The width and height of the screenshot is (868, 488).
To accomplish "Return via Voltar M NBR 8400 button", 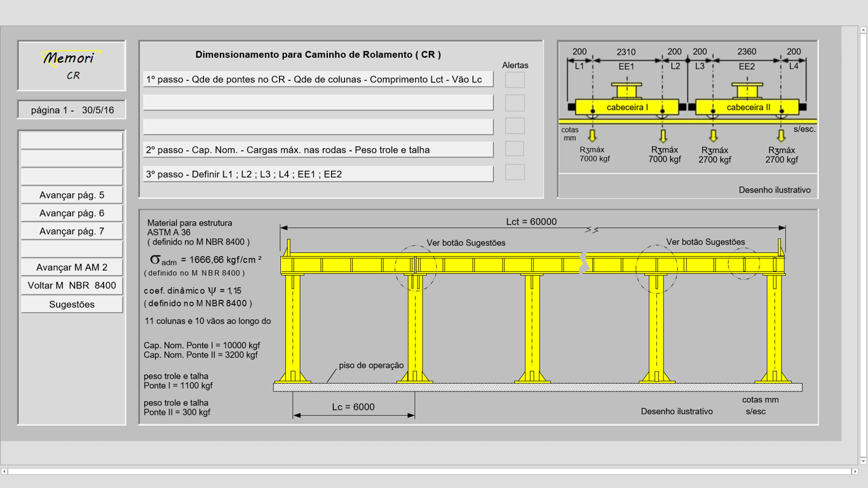I will [72, 285].
